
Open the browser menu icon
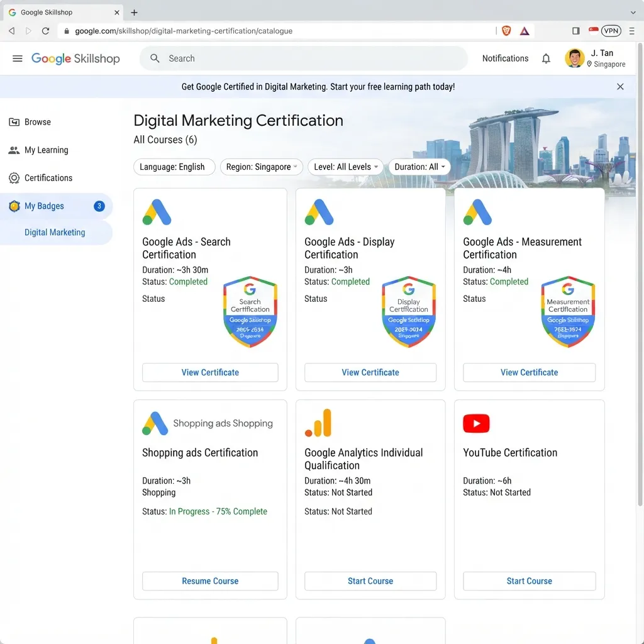coord(631,31)
